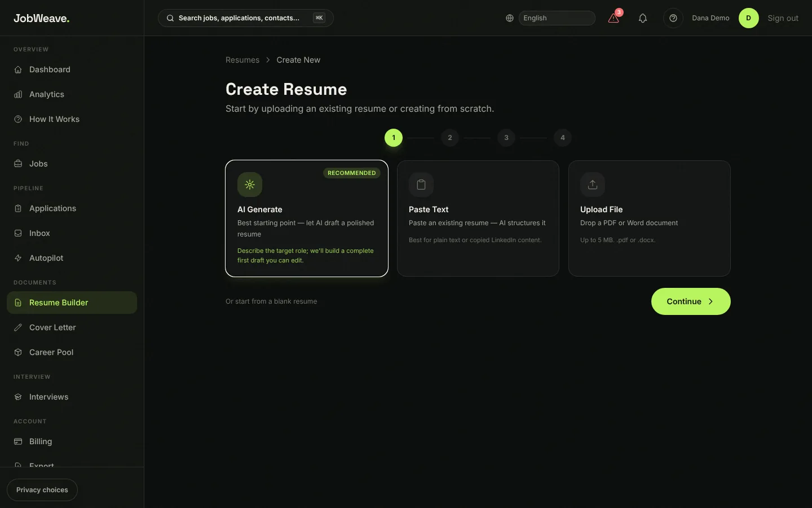This screenshot has height=508, width=812.
Task: Click the JobWeave logo
Action: [x=42, y=18]
